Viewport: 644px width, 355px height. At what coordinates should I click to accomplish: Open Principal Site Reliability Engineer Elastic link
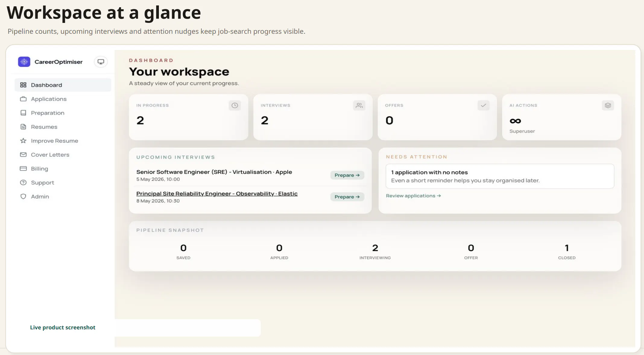click(x=217, y=194)
